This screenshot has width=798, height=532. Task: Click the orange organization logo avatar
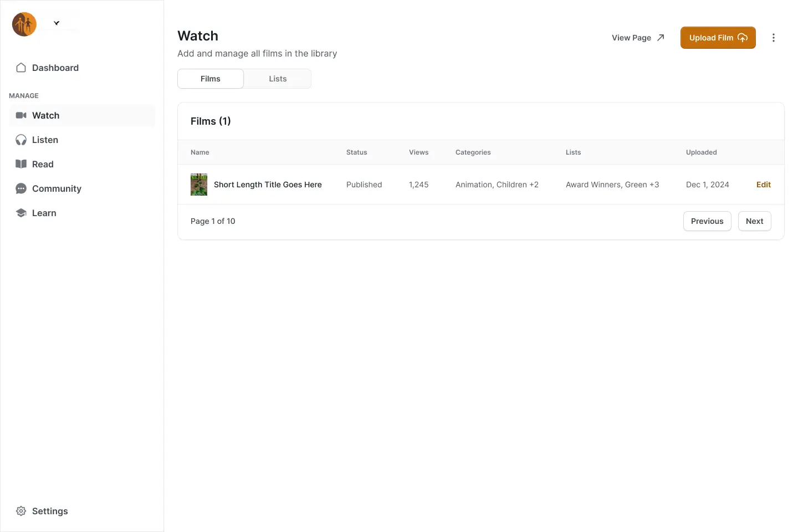pos(24,24)
